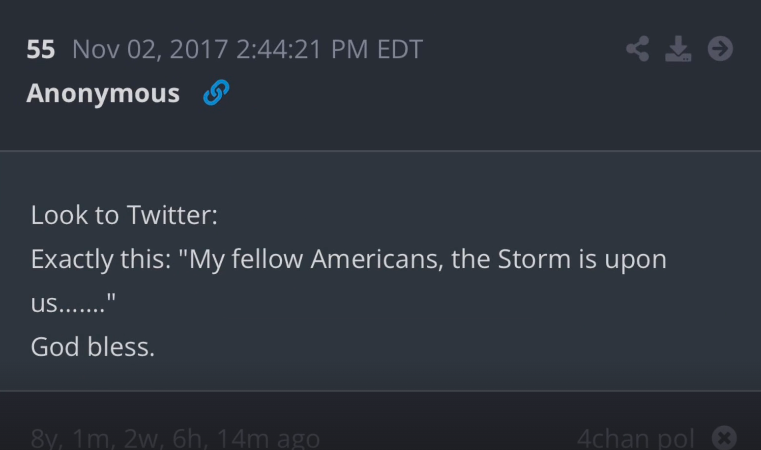Click the 4chan pol source label
The width and height of the screenshot is (761, 450).
point(635,438)
